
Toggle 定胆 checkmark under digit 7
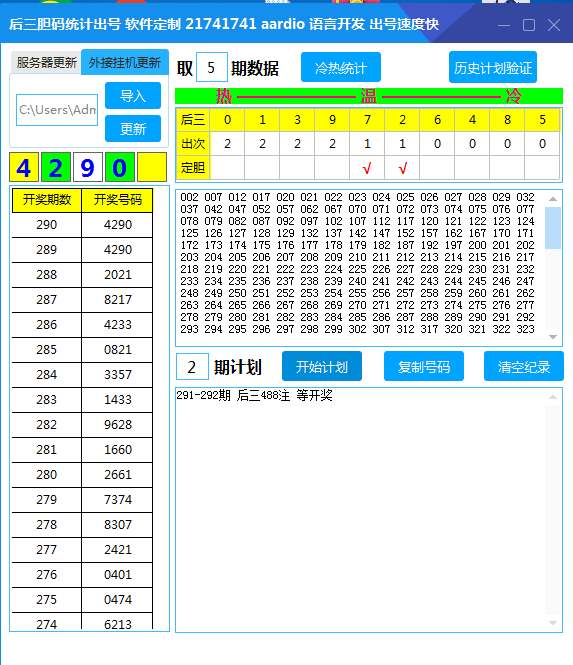[x=367, y=168]
